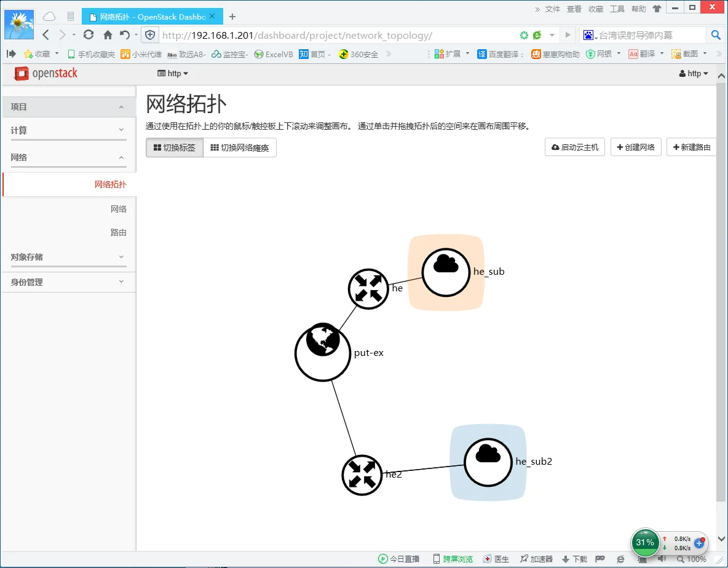Open the 百度翻译 bookmark
Image resolution: width=728 pixels, height=568 pixels.
tap(501, 54)
